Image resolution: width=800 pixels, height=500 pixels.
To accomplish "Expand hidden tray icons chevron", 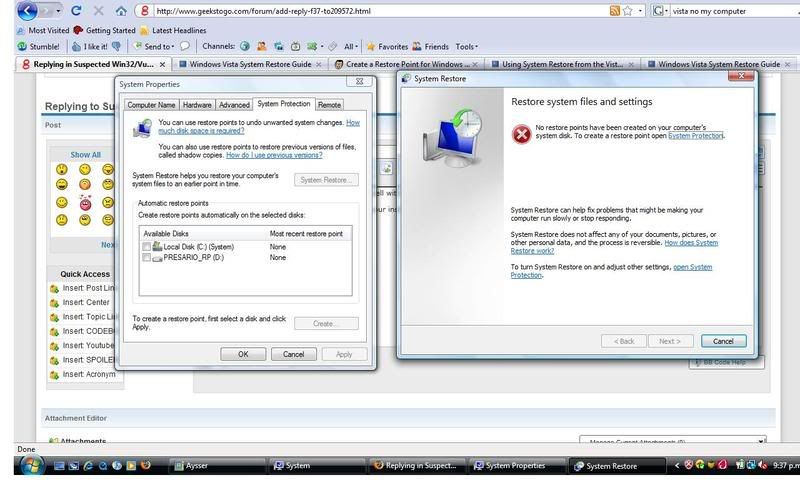I will pos(677,465).
